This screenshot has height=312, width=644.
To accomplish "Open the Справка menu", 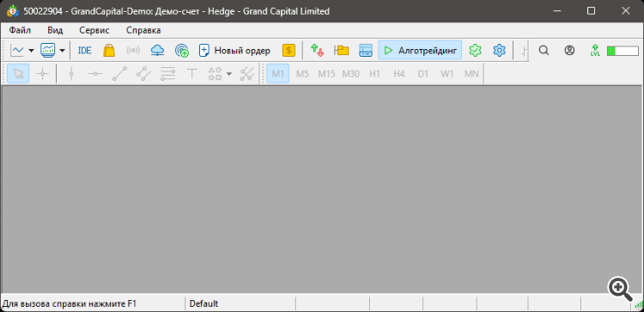I will pos(143,30).
